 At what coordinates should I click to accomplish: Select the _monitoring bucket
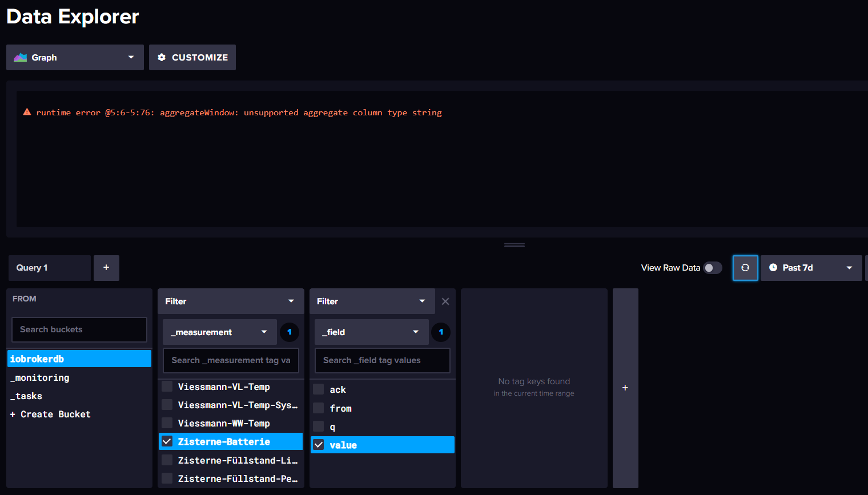click(79, 377)
